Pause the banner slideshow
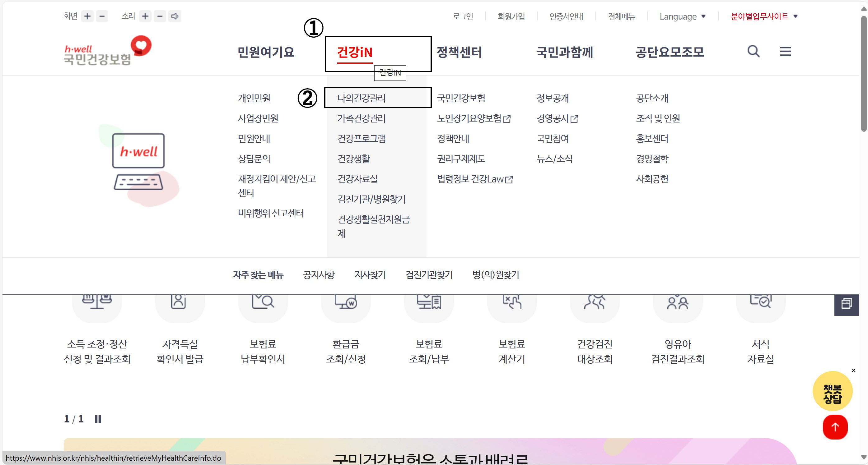The image size is (868, 465). coord(98,419)
